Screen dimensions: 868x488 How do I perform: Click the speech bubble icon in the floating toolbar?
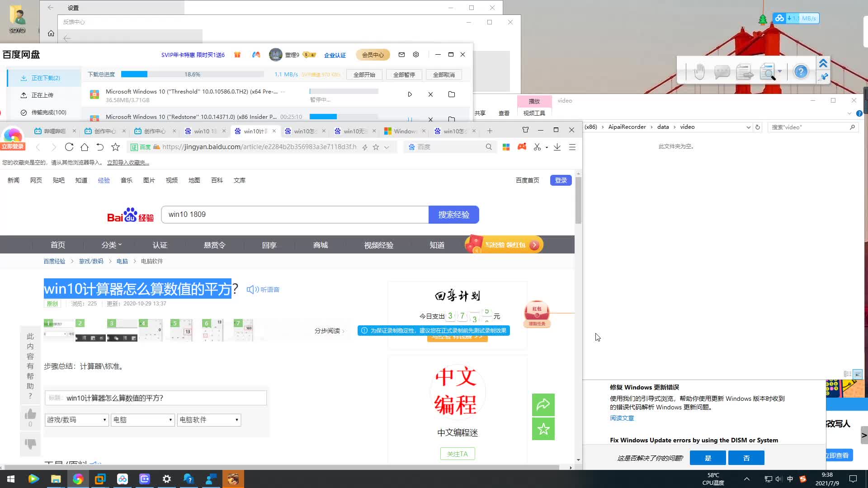tap(722, 71)
